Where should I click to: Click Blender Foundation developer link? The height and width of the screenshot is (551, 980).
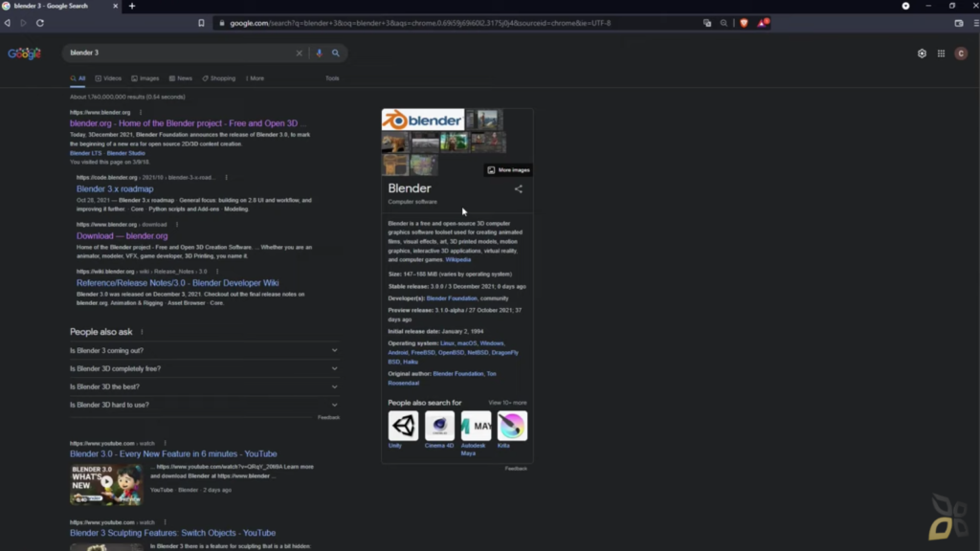pos(452,298)
